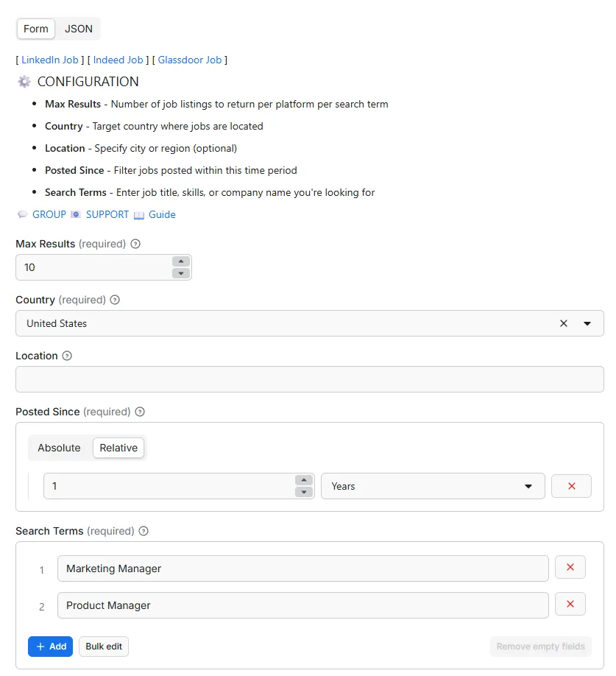
Task: Open the help tooltip next to Country
Action: click(115, 300)
